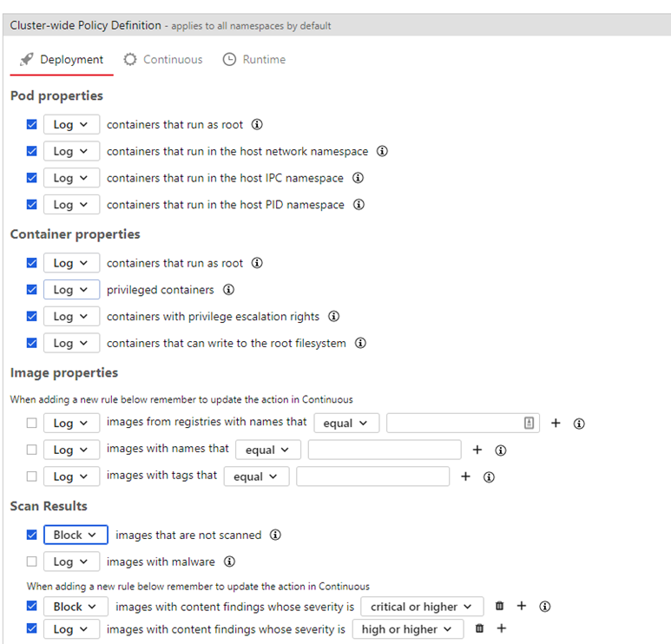Screen dimensions: 671x644
Task: Open the critical or higher severity dropdown
Action: (x=421, y=607)
